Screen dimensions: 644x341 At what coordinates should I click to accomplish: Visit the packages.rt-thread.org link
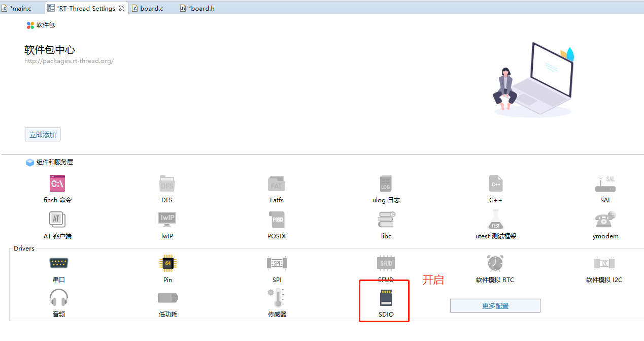69,60
